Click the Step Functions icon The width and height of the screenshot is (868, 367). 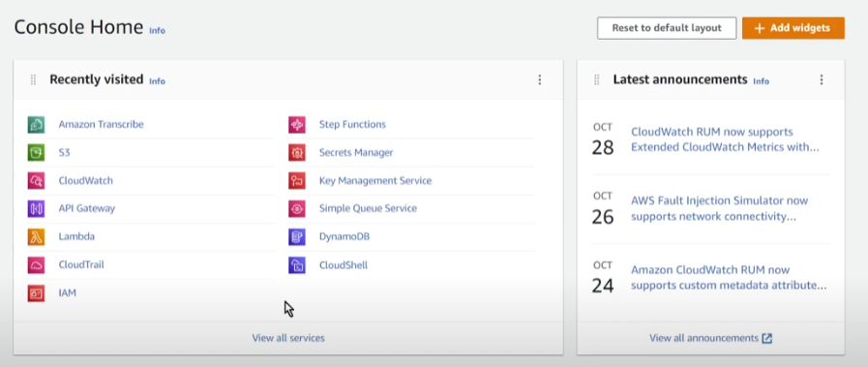(297, 125)
